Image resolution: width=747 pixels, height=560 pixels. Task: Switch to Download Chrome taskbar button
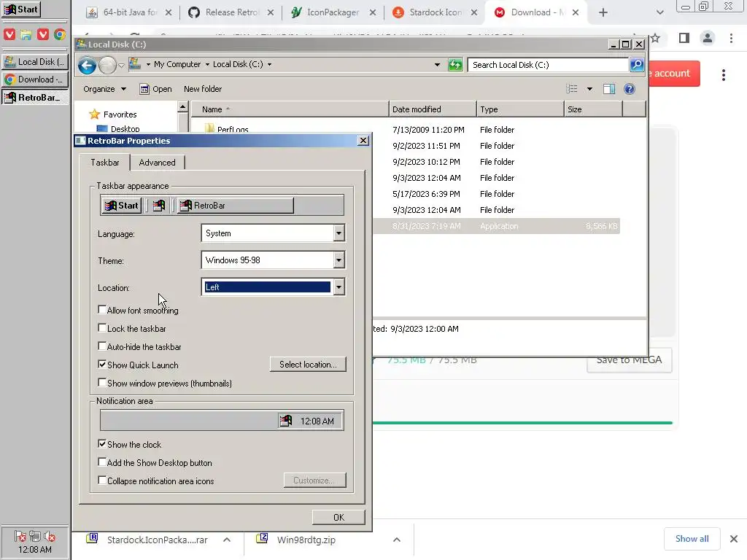(x=35, y=79)
